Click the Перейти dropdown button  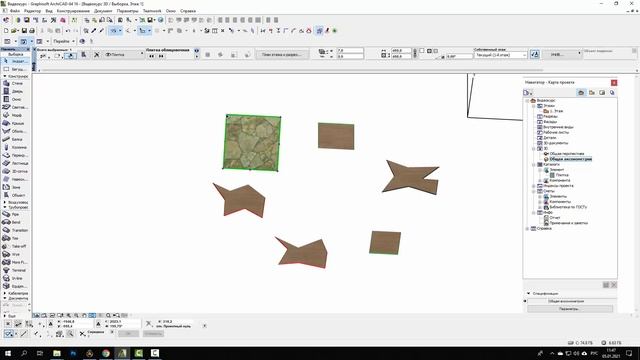(64, 41)
